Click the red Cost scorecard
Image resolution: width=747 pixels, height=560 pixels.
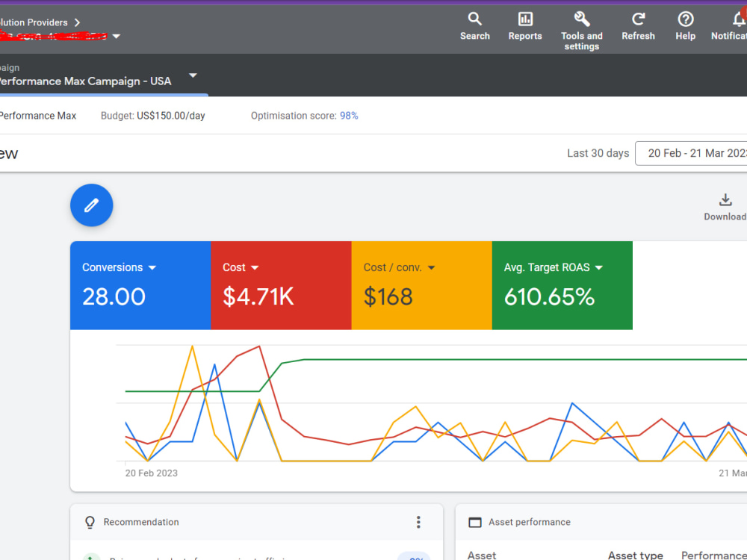tap(281, 285)
